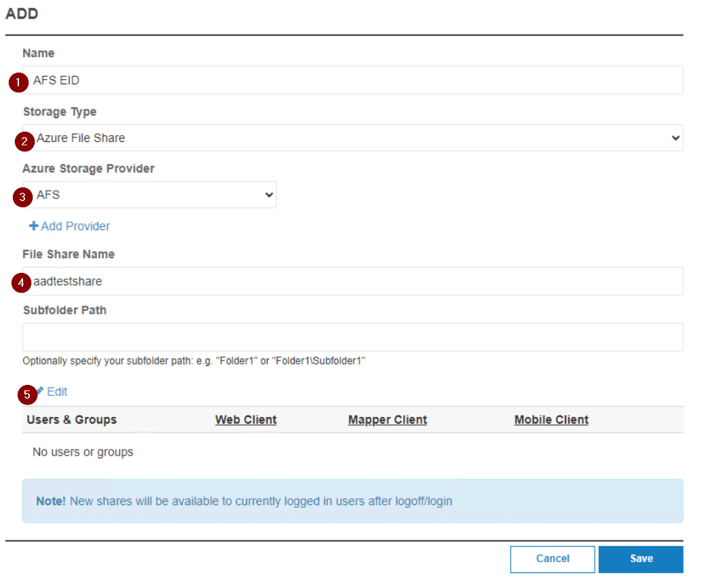This screenshot has width=704, height=588.
Task: Click the red step 2 marker badge
Action: (x=24, y=142)
